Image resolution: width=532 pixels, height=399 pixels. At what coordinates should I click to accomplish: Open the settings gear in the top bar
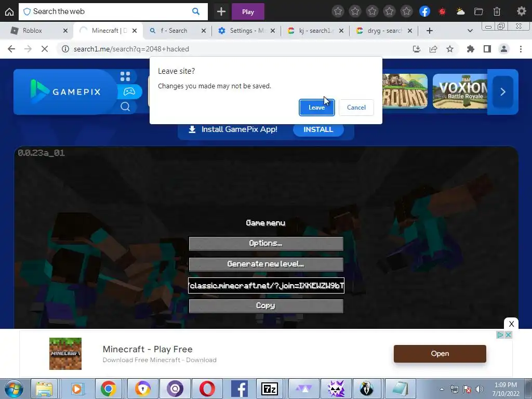coord(521,11)
